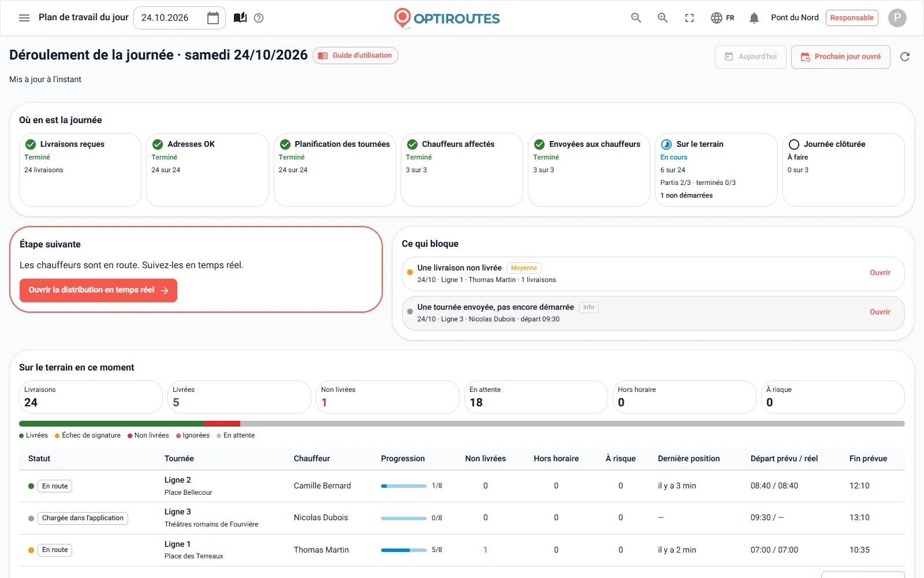Screen dimensions: 924x578
Task: Click the Sur le terrain in-progress icon
Action: tap(666, 144)
